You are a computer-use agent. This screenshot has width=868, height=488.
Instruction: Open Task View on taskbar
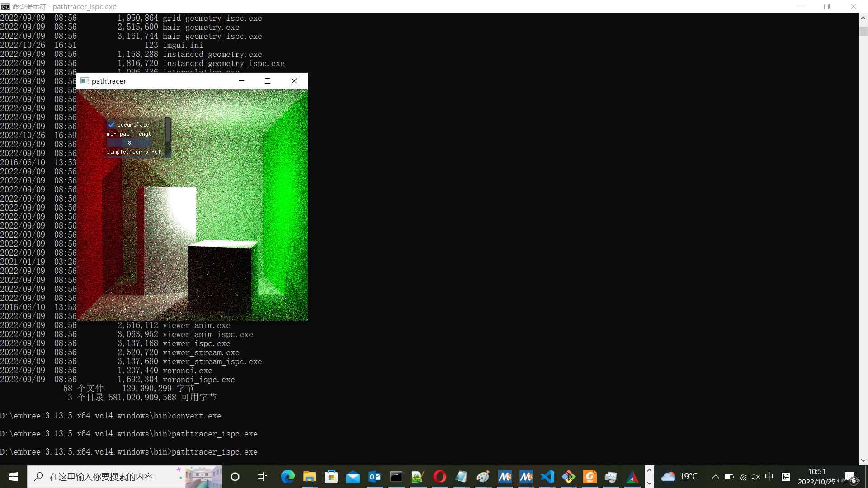262,477
